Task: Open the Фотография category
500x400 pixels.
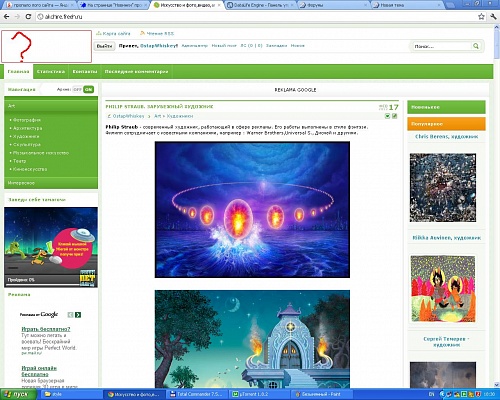Action: pos(27,120)
